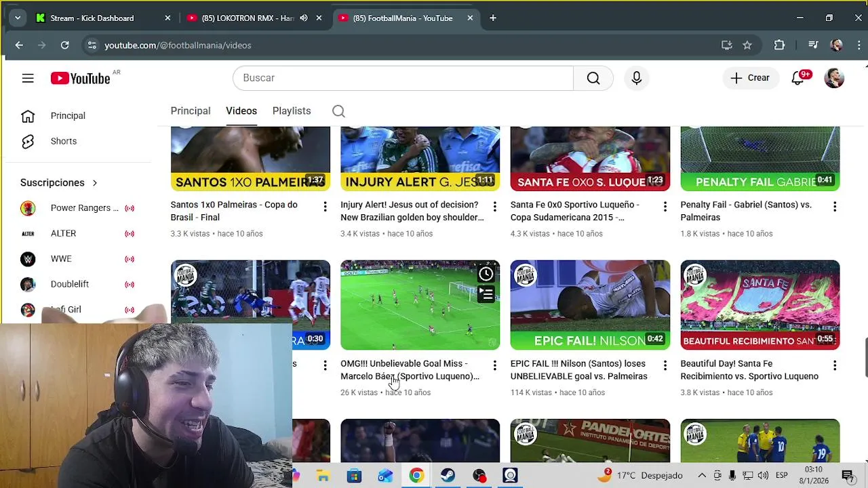The height and width of the screenshot is (488, 868).
Task: Click the channel search magnifier icon
Action: coord(338,111)
